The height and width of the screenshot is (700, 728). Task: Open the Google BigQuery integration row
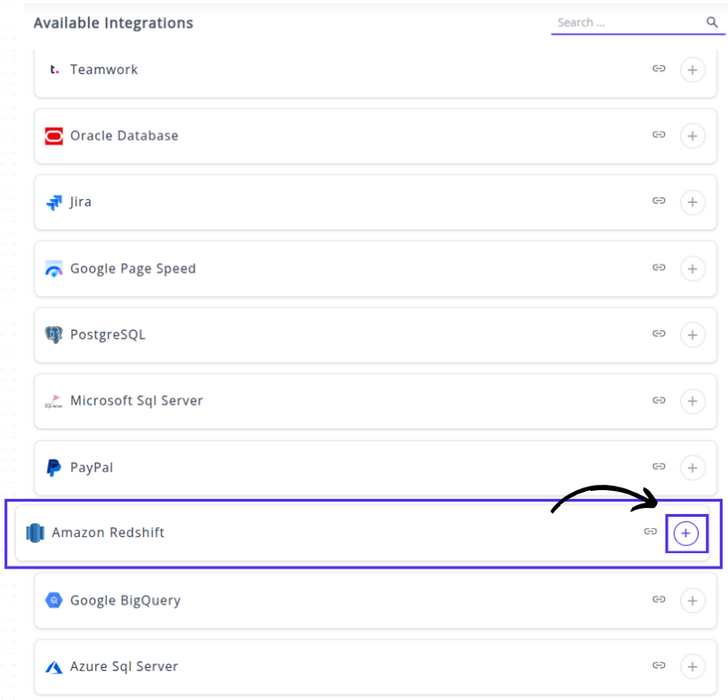(125, 600)
